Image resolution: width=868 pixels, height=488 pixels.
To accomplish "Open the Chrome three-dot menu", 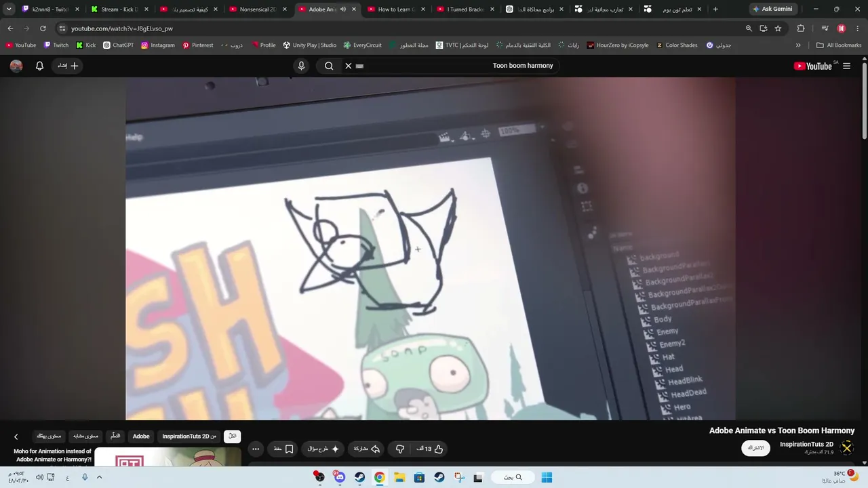I will (x=858, y=28).
